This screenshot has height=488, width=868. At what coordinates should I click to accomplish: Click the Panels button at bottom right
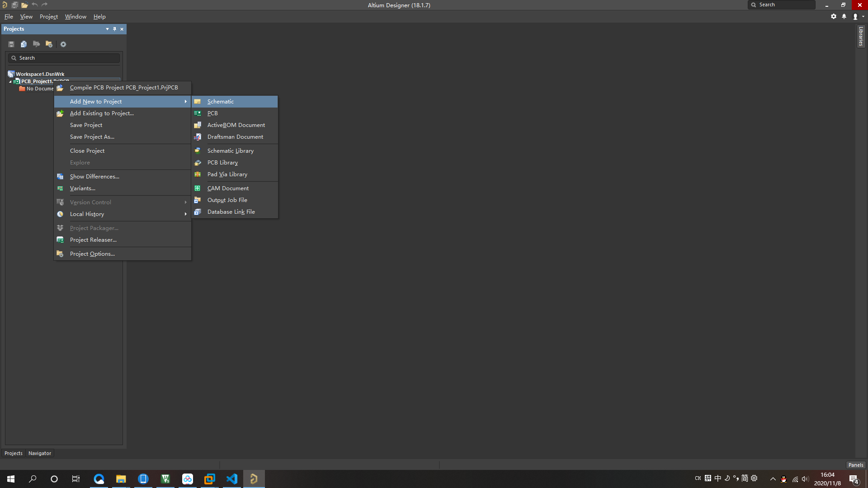click(855, 465)
